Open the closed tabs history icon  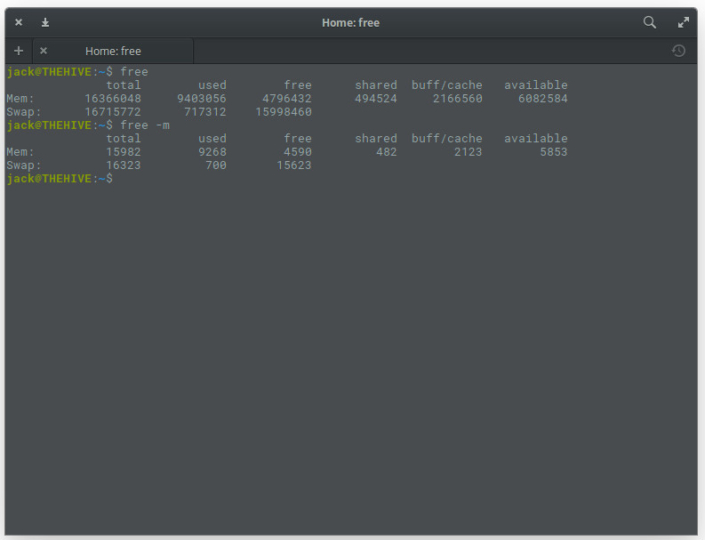pyautogui.click(x=679, y=51)
